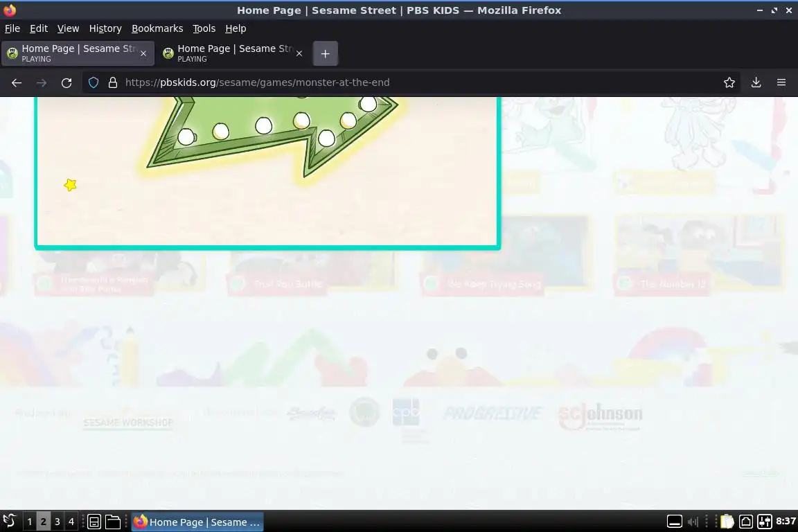Click the Progressive sponsor logo
Screen dimensions: 798x532
(x=493, y=413)
